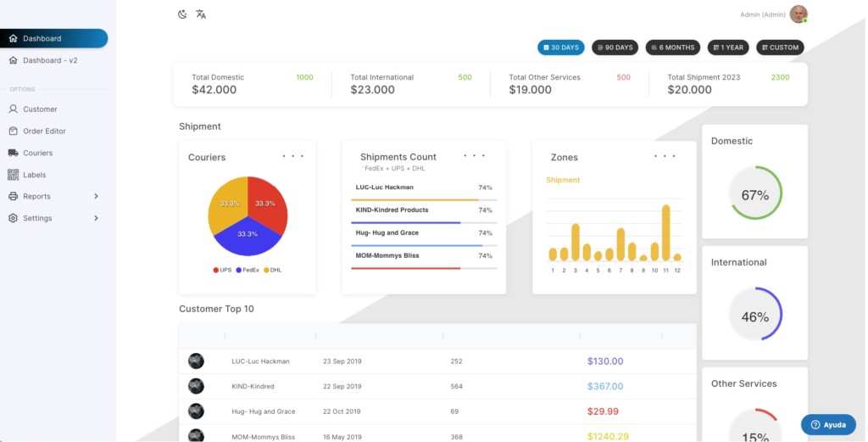Click the Reports printer icon

tap(14, 197)
